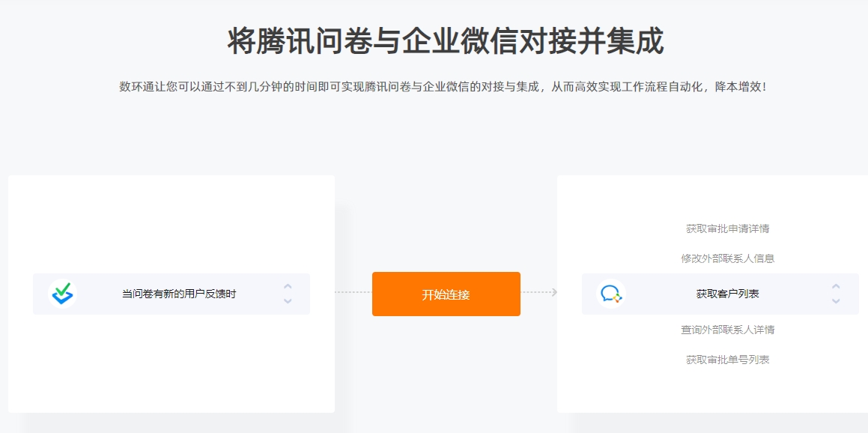The height and width of the screenshot is (433, 868).
Task: Select down arrow beside 当问卷有新的用户反馈时
Action: (x=288, y=301)
